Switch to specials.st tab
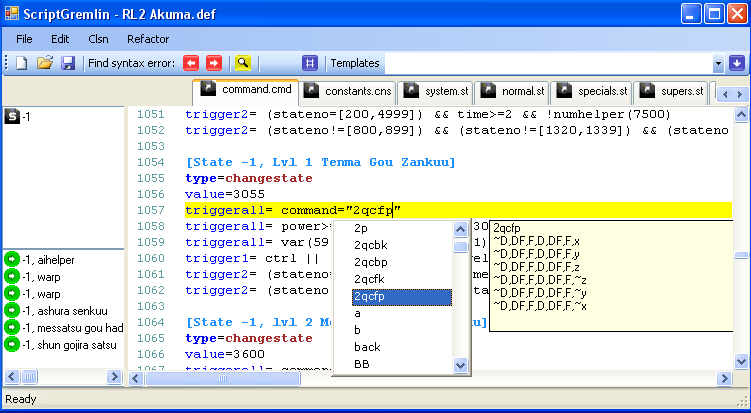751x413 pixels. coord(592,92)
